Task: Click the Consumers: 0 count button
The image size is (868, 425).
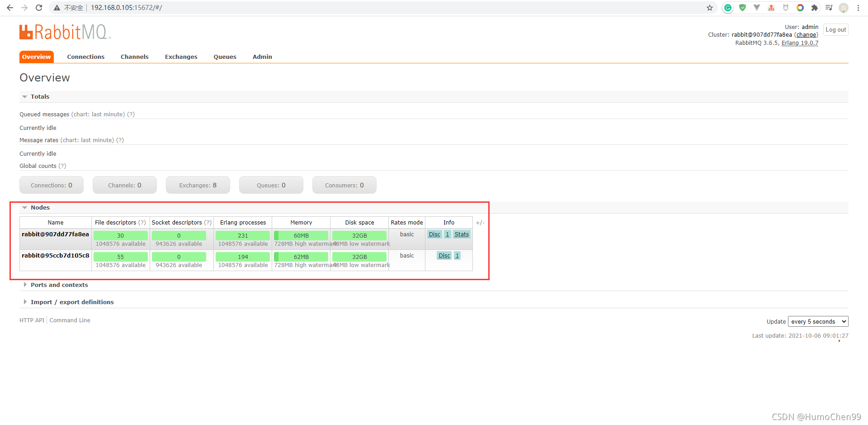Action: click(344, 185)
